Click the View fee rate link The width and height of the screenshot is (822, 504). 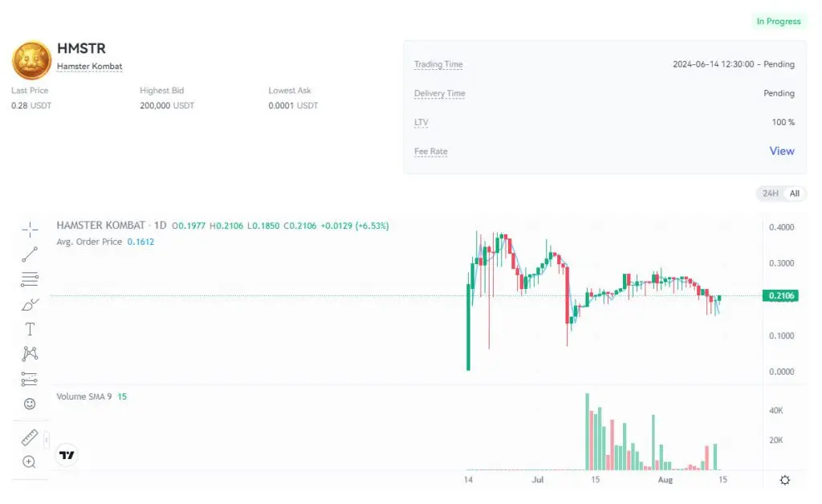[782, 151]
